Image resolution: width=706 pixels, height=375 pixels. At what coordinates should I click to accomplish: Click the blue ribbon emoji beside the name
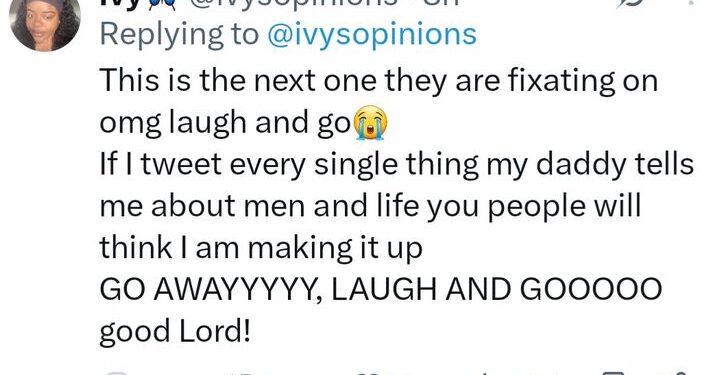coord(161,4)
